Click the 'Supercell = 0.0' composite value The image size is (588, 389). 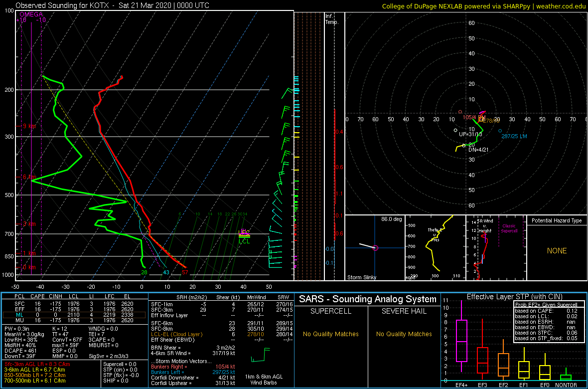point(121,364)
